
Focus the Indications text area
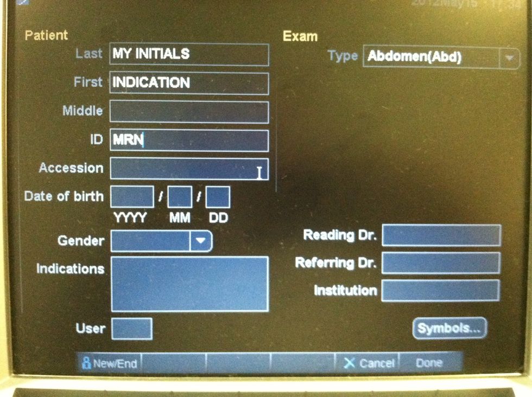[189, 284]
